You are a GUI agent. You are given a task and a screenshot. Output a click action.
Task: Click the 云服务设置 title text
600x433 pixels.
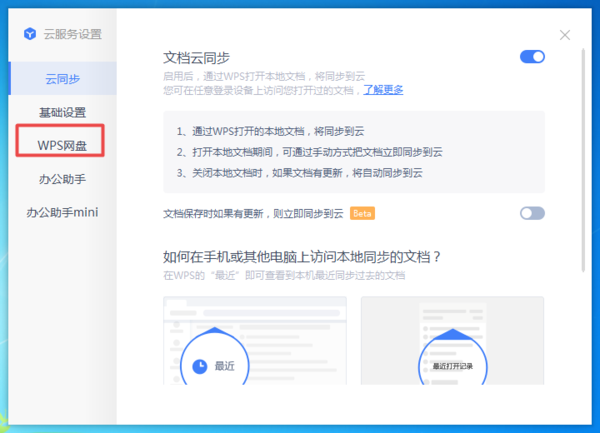(x=73, y=34)
